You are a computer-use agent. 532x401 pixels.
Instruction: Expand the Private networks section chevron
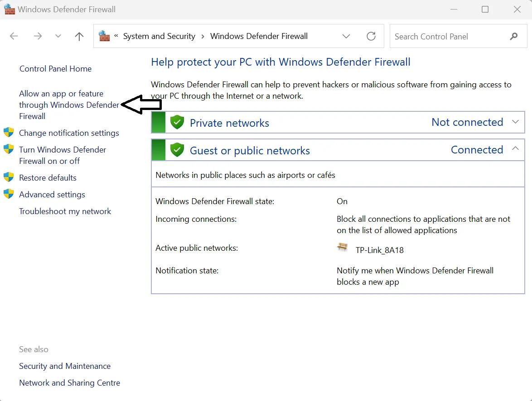pyautogui.click(x=515, y=122)
